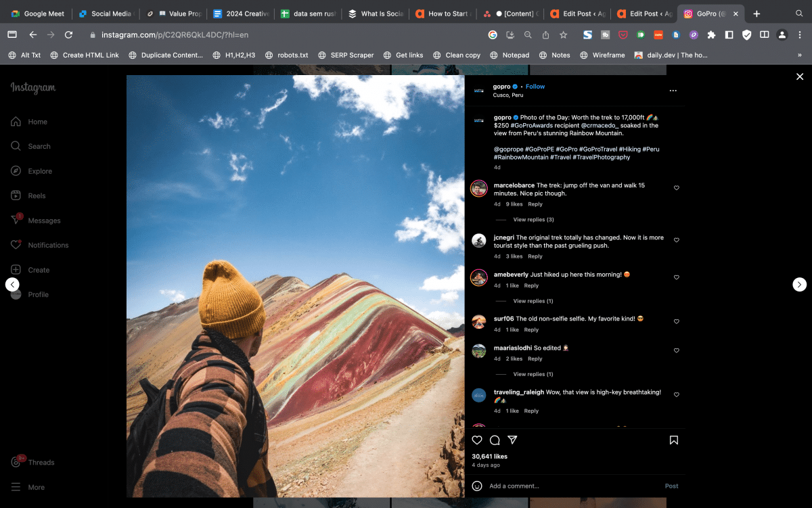Image resolution: width=812 pixels, height=508 pixels.
Task: Open Extensions puzzle icon
Action: click(711, 34)
